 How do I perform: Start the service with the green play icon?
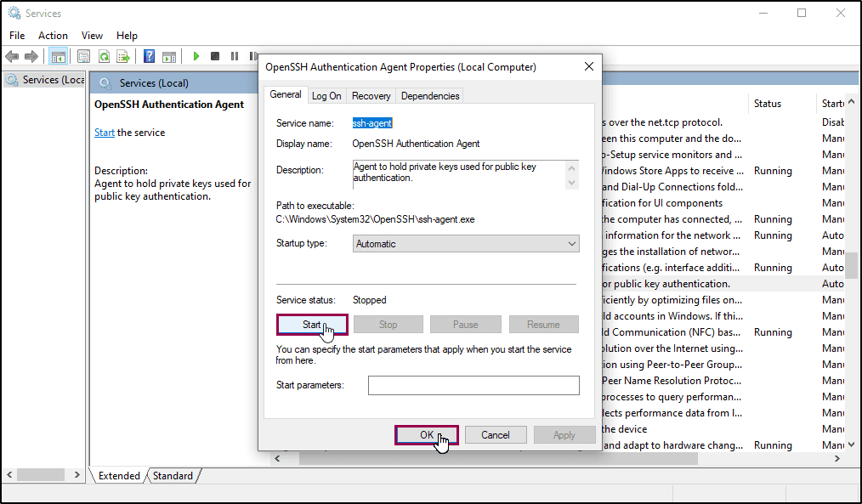pyautogui.click(x=196, y=56)
